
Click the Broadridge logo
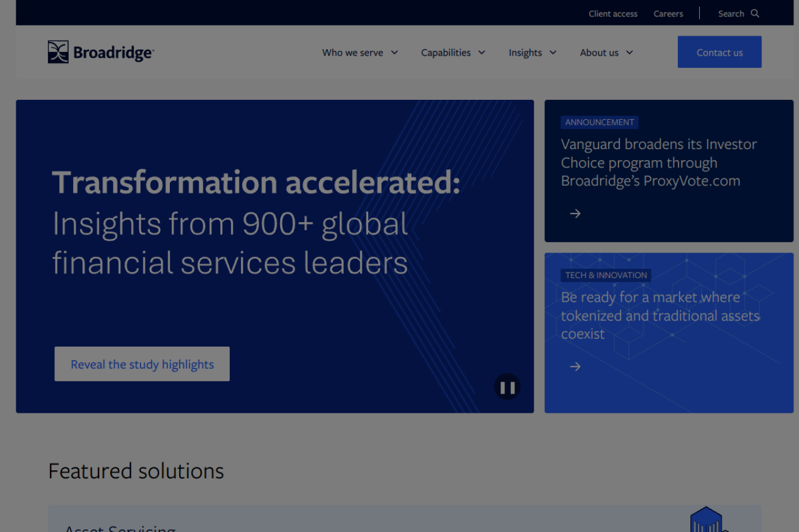pyautogui.click(x=101, y=52)
